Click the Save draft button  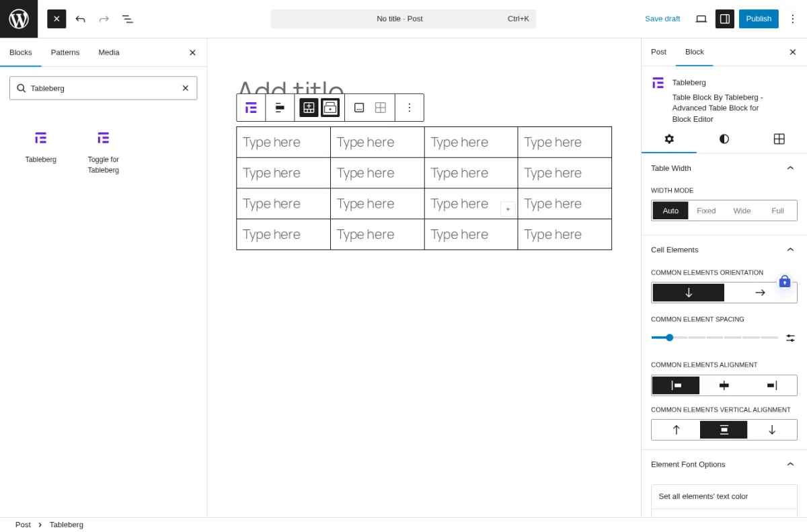tap(662, 19)
